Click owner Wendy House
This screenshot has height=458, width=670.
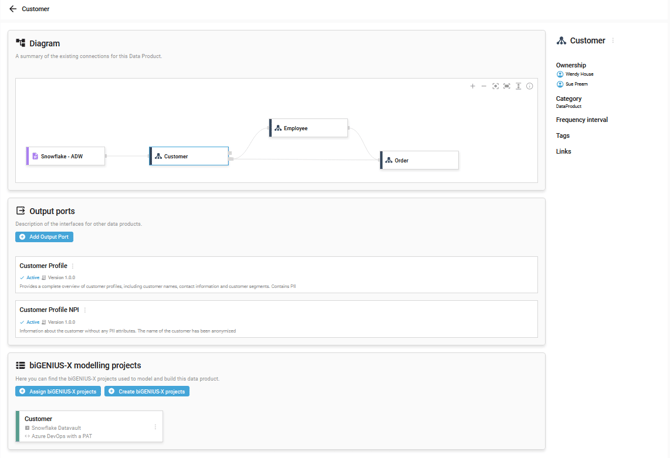click(579, 74)
